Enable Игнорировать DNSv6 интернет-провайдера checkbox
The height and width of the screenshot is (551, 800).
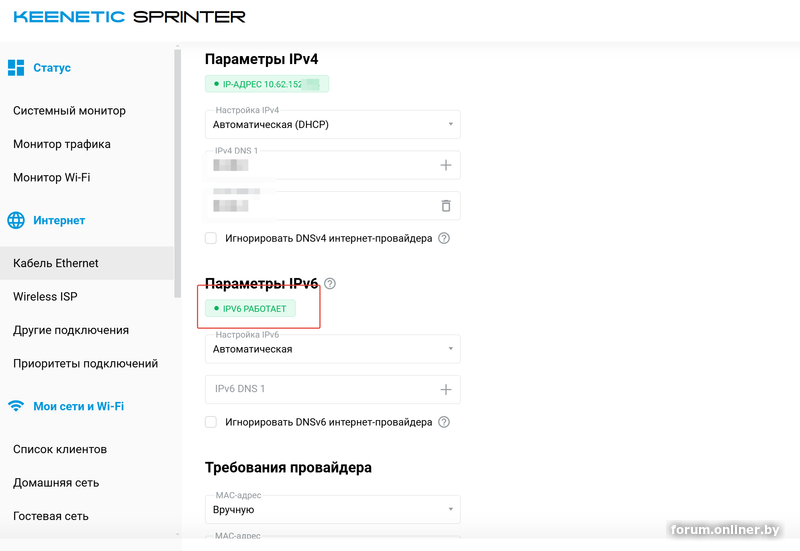coord(211,423)
